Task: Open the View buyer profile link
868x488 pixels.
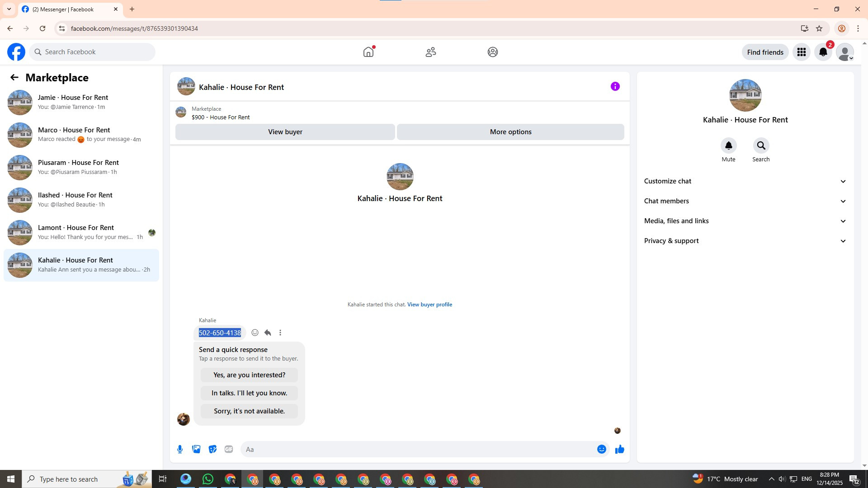Action: 429,305
